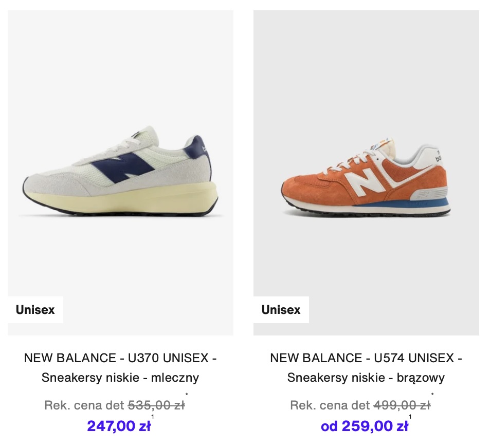Image resolution: width=491 pixels, height=448 pixels.
Task: Click the Unisex badge on the U574 product
Action: pyautogui.click(x=281, y=310)
